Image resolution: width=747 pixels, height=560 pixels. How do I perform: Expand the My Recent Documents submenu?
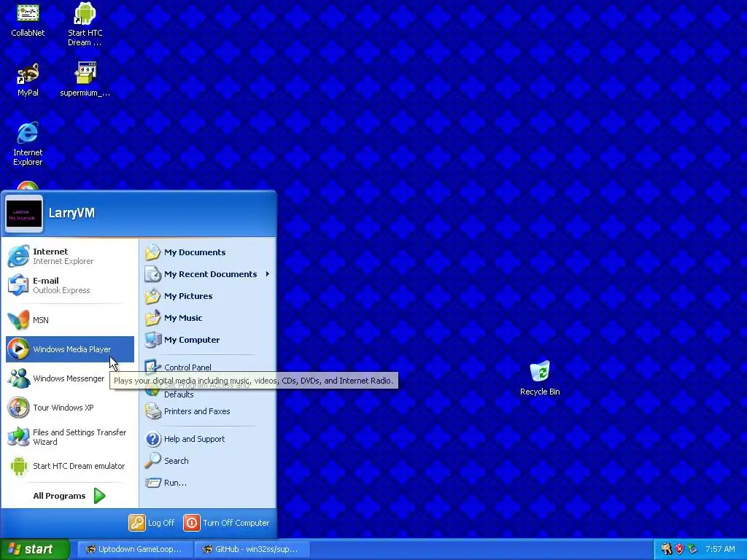[208, 274]
